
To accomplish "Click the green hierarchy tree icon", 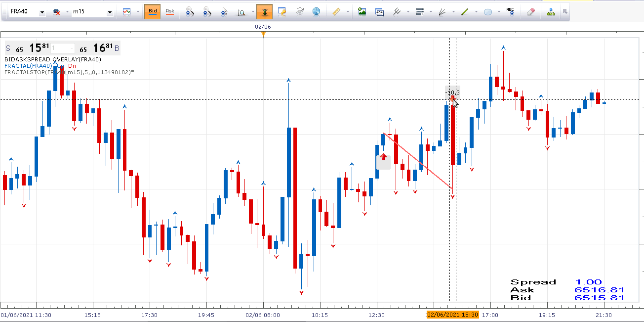I will (551, 11).
